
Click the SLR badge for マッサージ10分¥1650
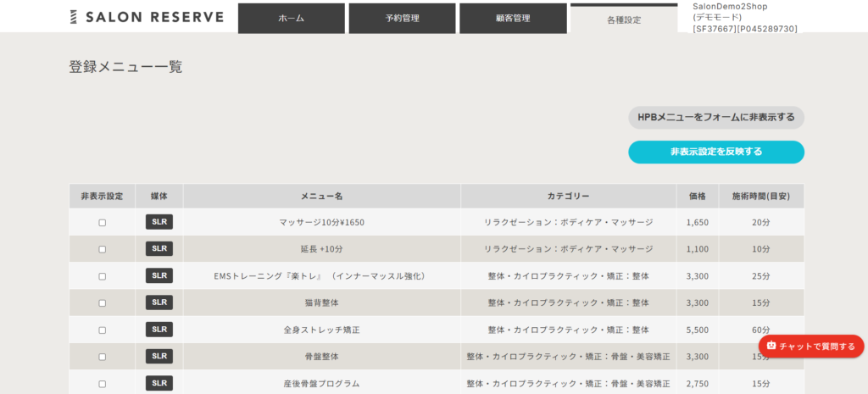pyautogui.click(x=159, y=222)
